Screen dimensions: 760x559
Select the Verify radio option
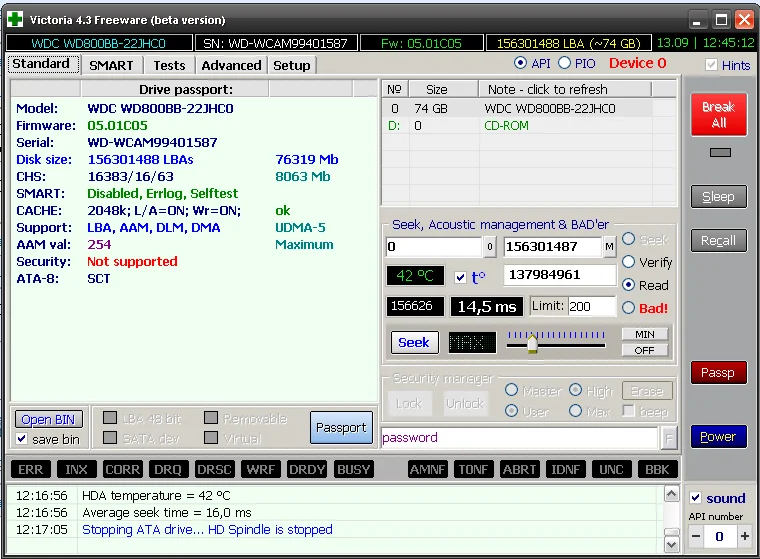coord(629,262)
